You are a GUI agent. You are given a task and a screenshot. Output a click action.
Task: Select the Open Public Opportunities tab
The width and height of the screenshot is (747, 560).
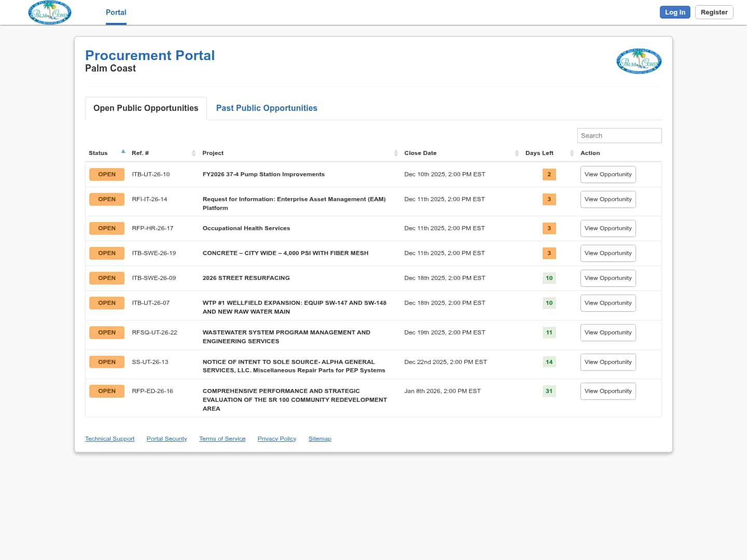[146, 108]
